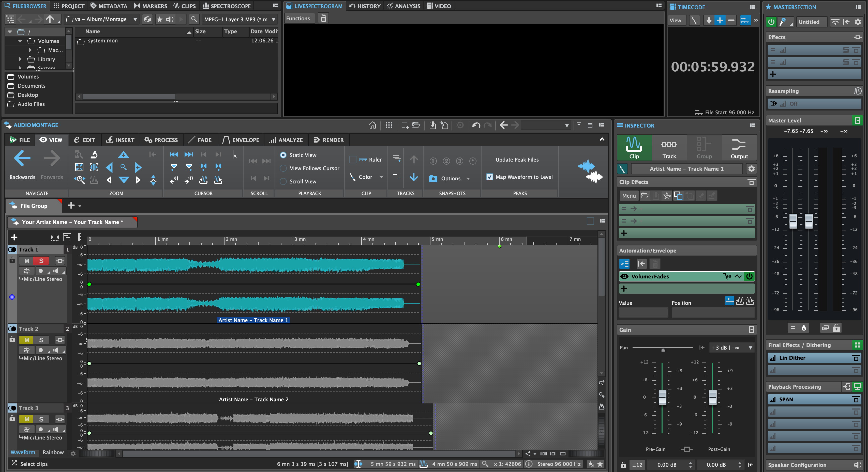The height and width of the screenshot is (472, 868).
Task: Delete live spectrogram with trash icon
Action: click(323, 19)
